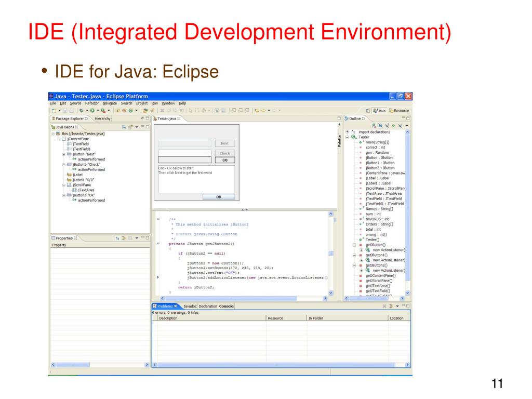Switch to the Declaration tab
The image size is (532, 399).
[x=208, y=307]
